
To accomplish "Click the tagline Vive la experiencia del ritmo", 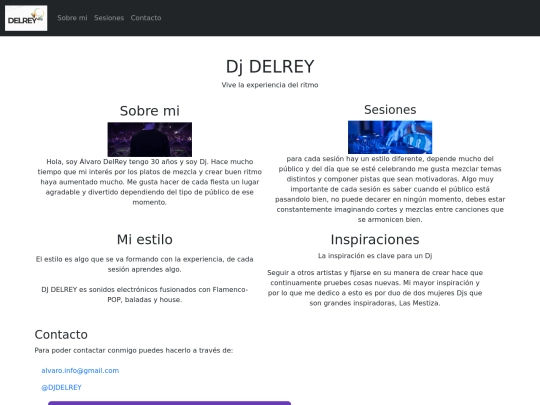I will (x=270, y=85).
